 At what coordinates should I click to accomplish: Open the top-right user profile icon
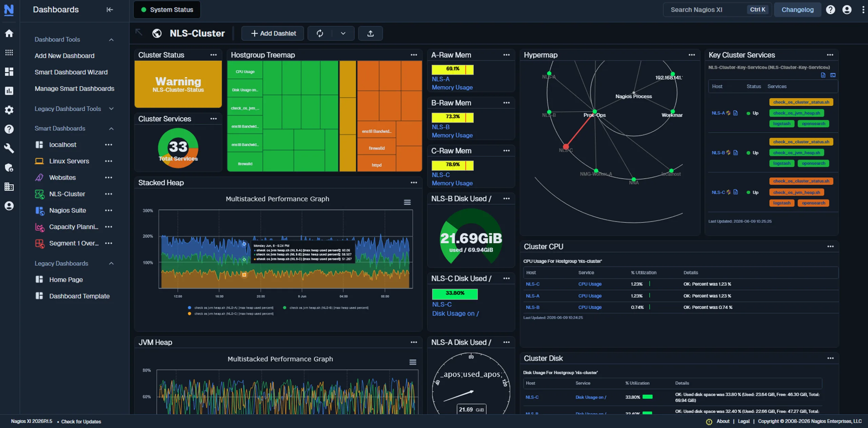(x=847, y=9)
